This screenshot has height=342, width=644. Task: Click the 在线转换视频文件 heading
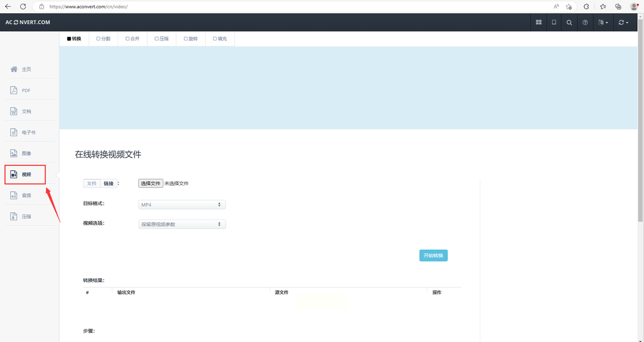[108, 155]
